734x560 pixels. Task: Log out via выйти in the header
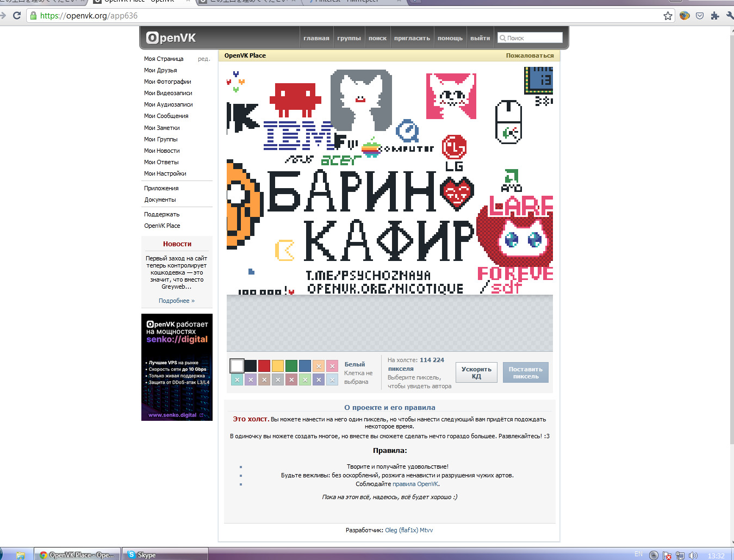pyautogui.click(x=480, y=38)
